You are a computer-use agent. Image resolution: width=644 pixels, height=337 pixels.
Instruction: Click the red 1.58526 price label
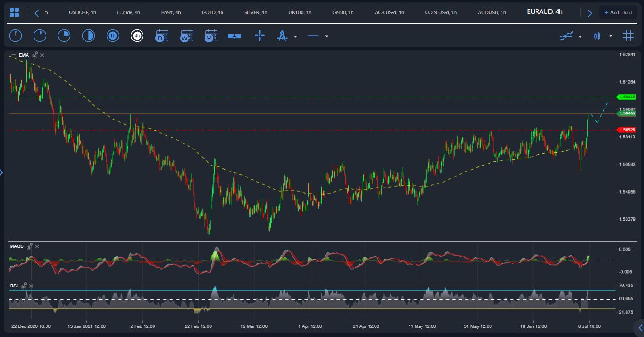[x=627, y=130]
